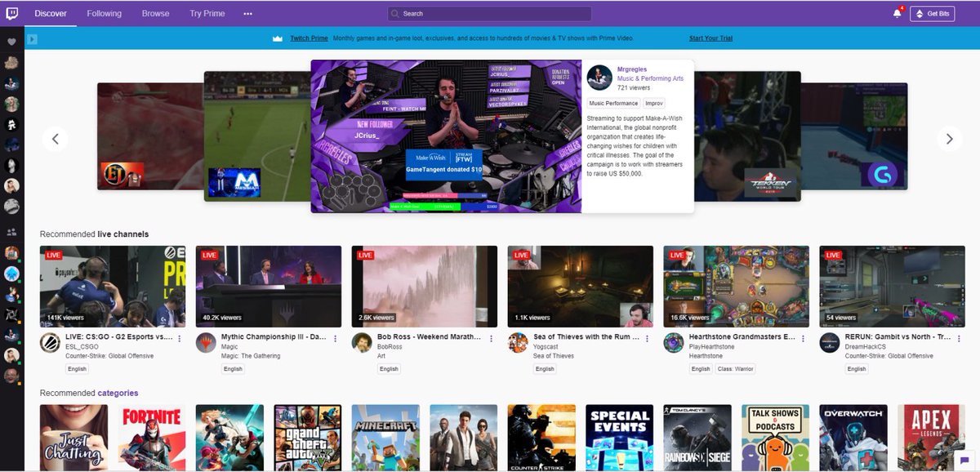Click Counter-Strike: Global Offensive under ESL_CSGO
This screenshot has width=980, height=472.
coord(109,356)
